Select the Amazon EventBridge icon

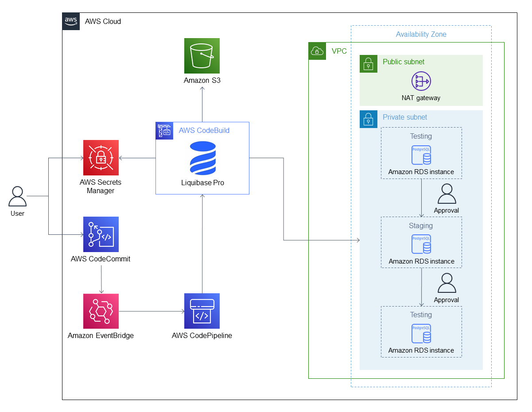101,311
